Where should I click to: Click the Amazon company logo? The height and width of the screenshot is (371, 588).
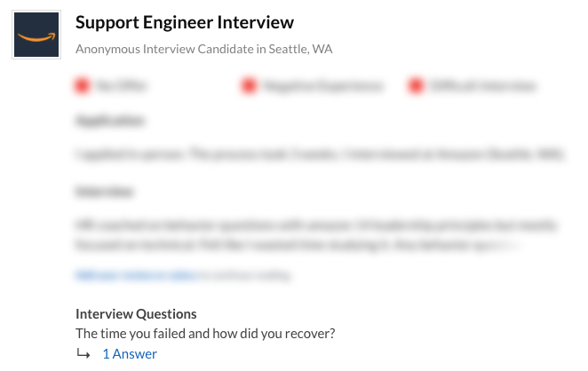[x=36, y=36]
